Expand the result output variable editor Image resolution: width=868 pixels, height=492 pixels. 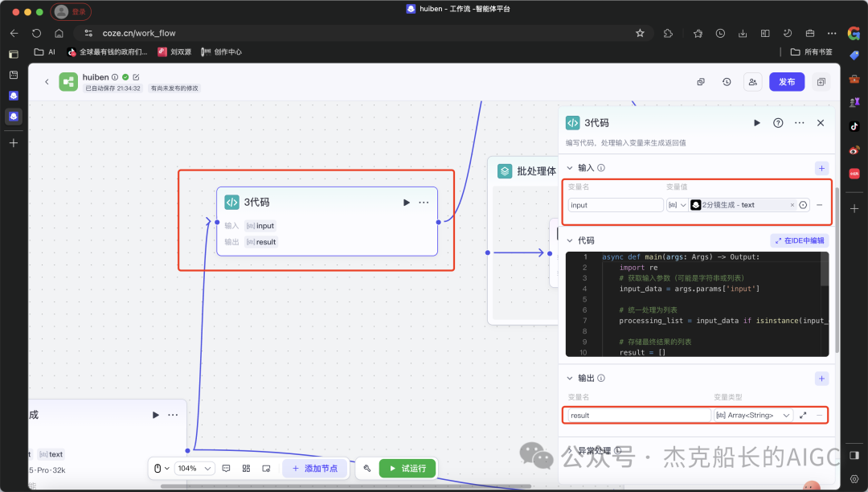click(x=803, y=415)
